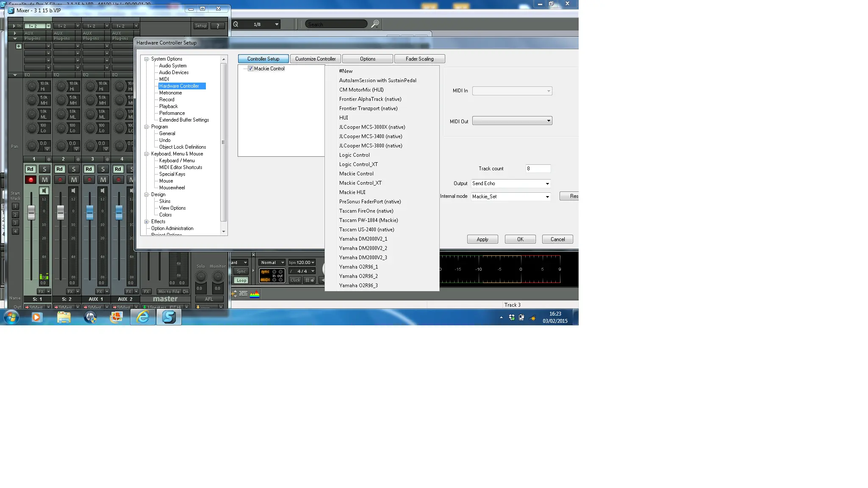The width and height of the screenshot is (868, 488).
Task: Choose Logic Control from controller list
Action: click(355, 155)
